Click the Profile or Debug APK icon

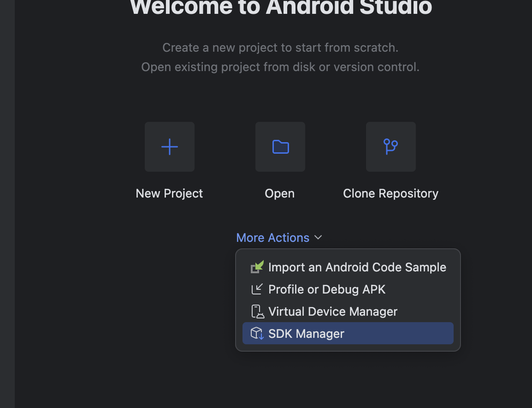(x=257, y=289)
